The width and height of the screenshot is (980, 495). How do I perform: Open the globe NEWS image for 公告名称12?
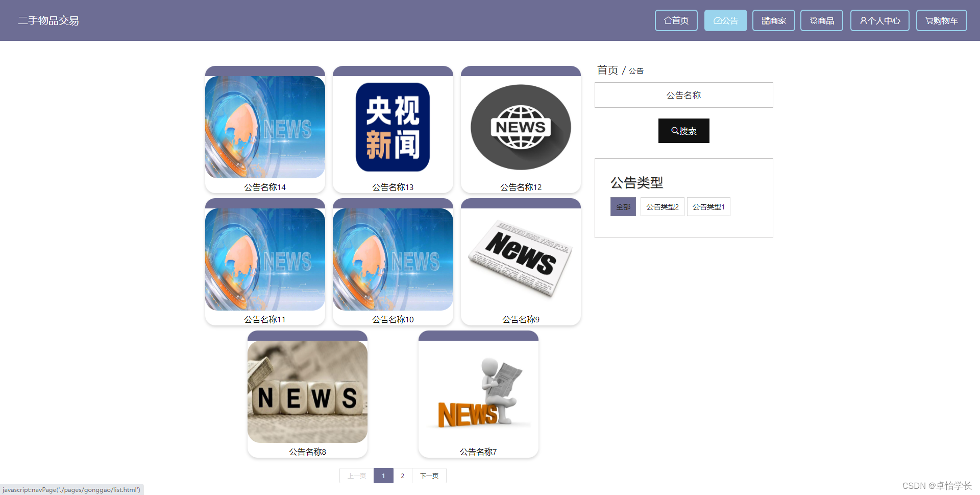521,127
